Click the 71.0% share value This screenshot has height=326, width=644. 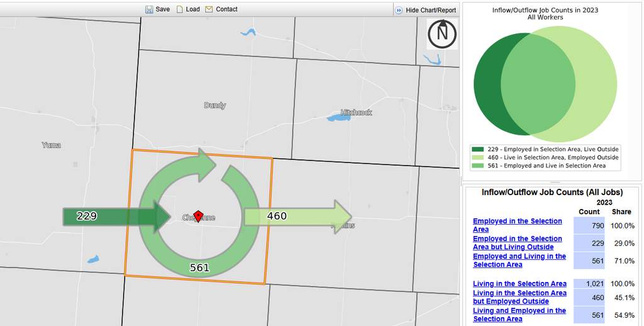625,261
